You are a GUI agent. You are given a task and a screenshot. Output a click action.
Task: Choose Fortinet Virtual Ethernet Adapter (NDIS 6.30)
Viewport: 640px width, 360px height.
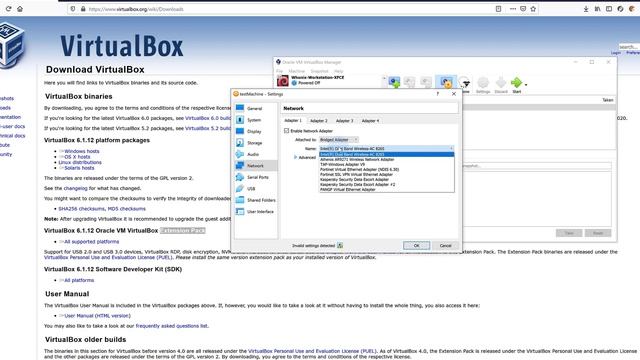386,169
